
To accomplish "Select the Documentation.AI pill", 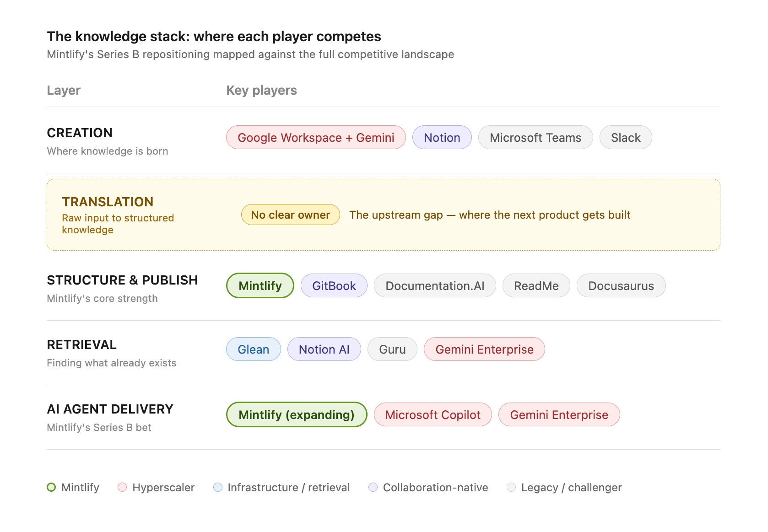I will [x=435, y=285].
